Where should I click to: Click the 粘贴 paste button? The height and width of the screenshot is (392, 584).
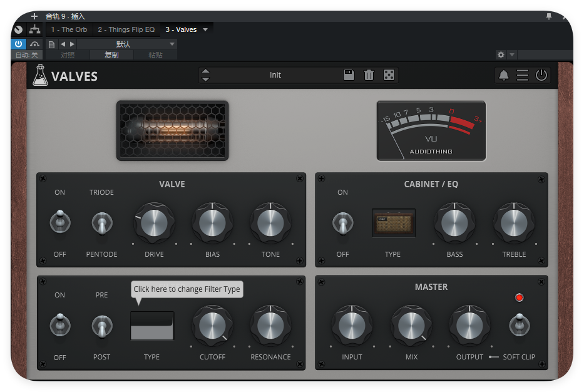[155, 55]
